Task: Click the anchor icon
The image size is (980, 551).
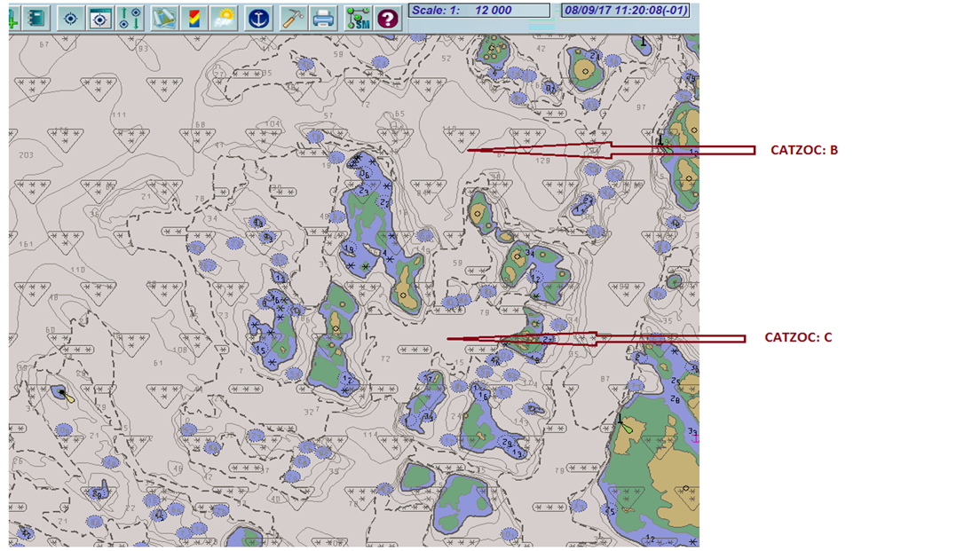Action: [257, 18]
